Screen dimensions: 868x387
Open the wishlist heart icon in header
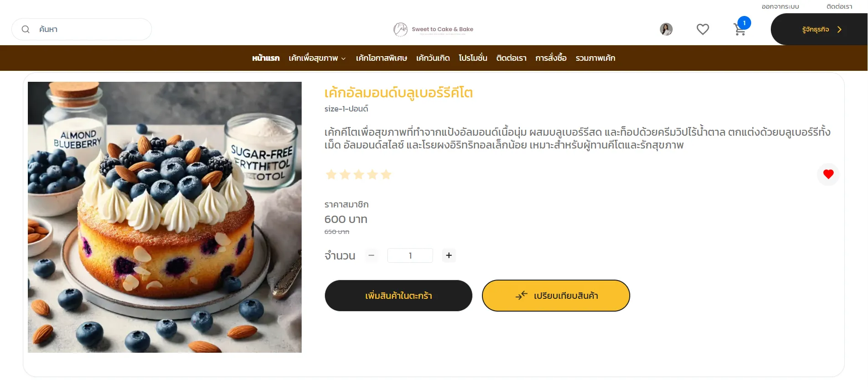703,29
